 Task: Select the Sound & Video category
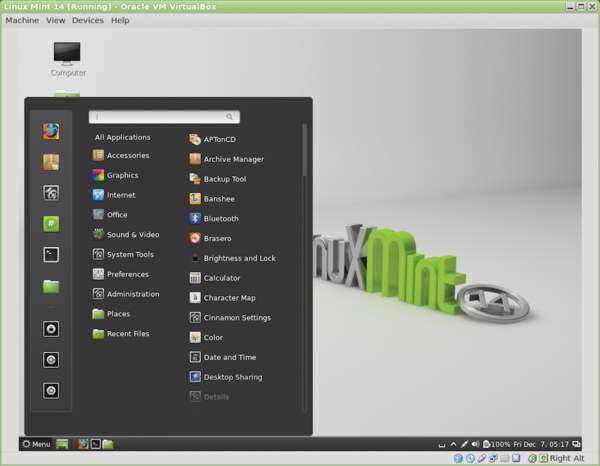coord(132,234)
